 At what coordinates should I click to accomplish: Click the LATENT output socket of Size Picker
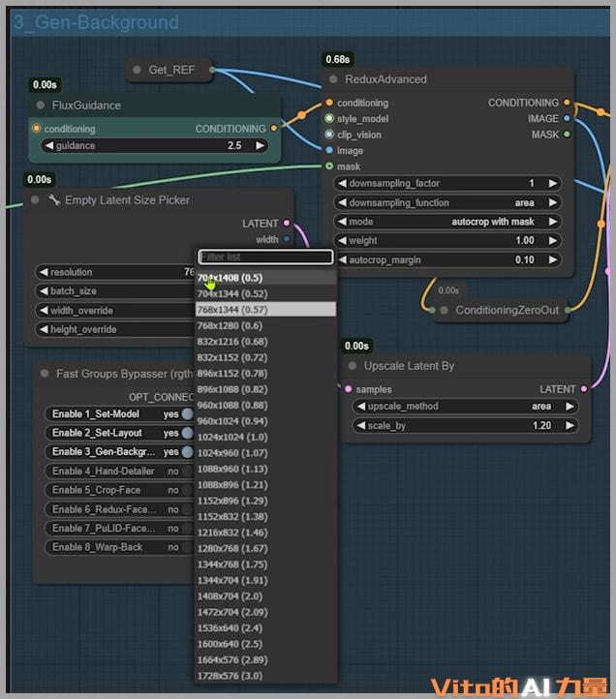coord(287,223)
